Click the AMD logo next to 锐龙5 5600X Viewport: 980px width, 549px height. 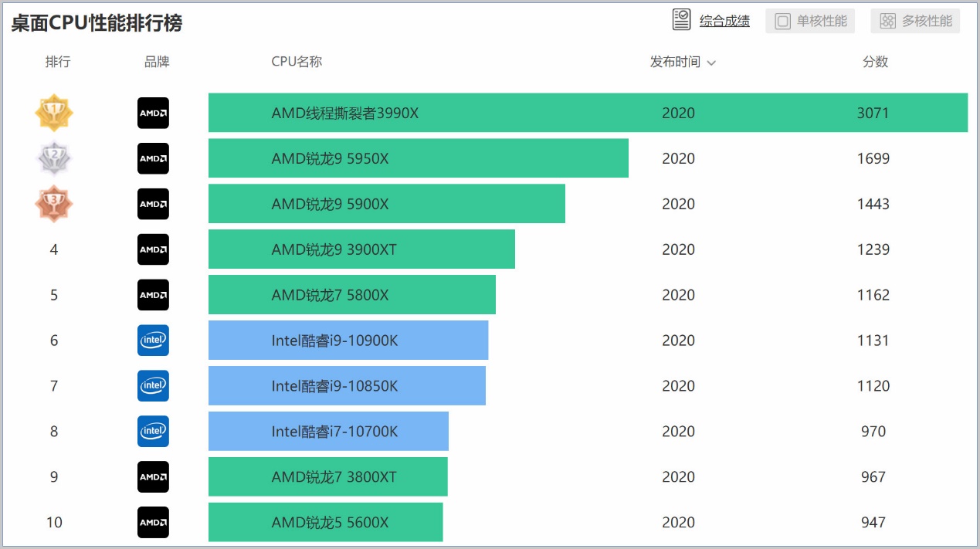pyautogui.click(x=152, y=523)
